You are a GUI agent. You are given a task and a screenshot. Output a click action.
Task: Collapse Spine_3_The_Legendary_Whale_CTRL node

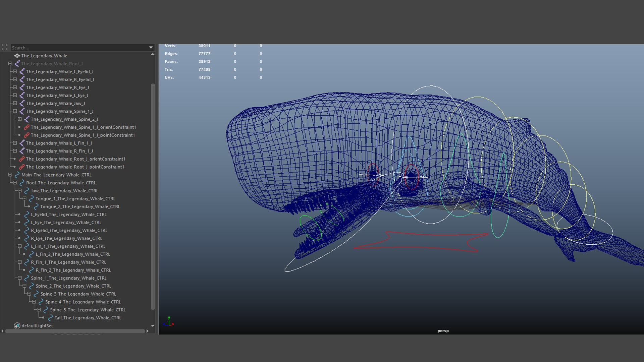29,294
